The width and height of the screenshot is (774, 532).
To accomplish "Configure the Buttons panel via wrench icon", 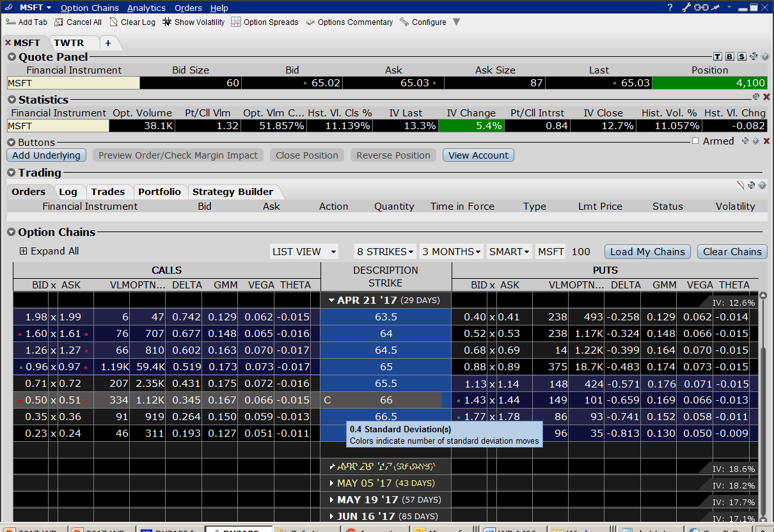I will (745, 141).
